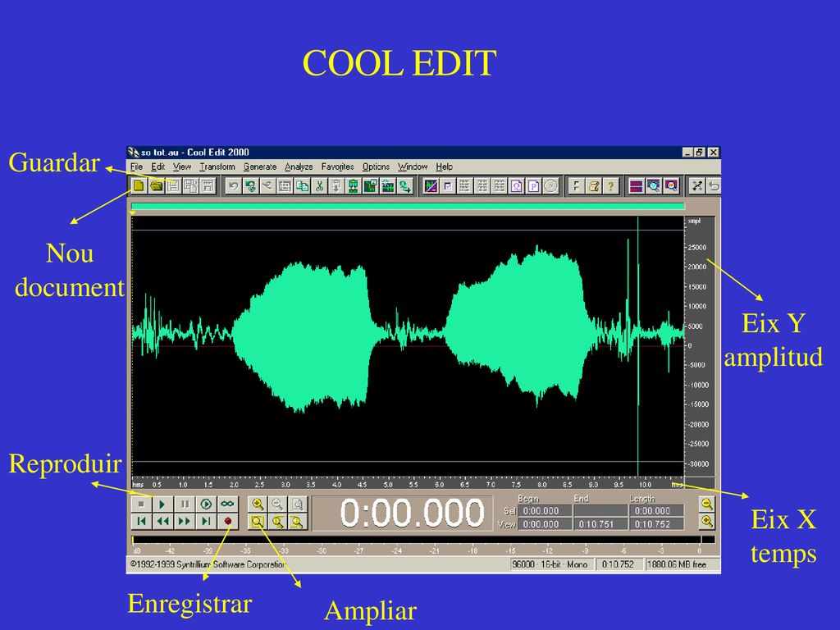Click the Open file folder icon
This screenshot has width=840, height=630.
point(157,186)
